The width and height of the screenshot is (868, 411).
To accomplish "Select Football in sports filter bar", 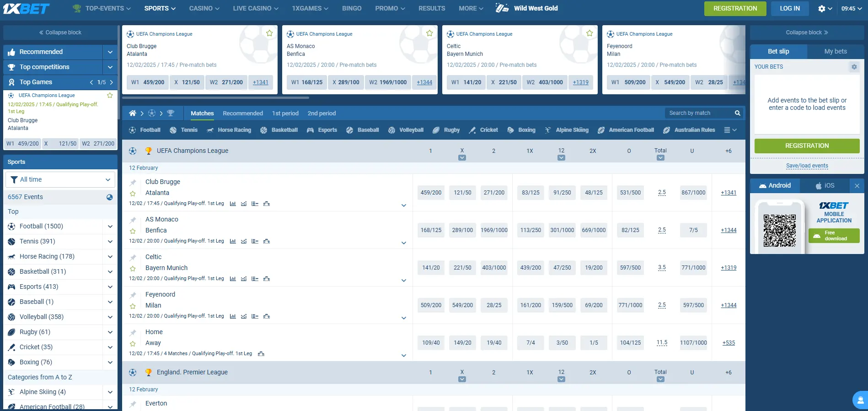I will point(145,130).
